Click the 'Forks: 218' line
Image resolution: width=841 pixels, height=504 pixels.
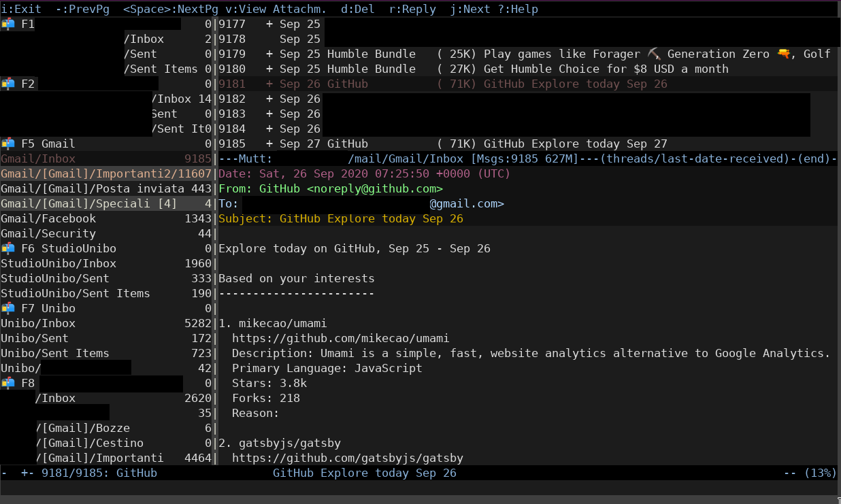tap(266, 399)
